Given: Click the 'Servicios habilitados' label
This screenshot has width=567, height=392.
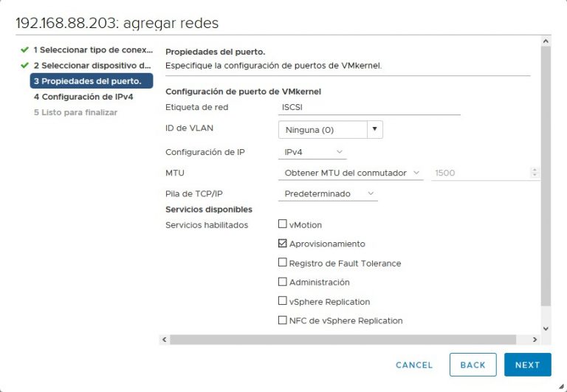Looking at the screenshot, I should click(207, 225).
